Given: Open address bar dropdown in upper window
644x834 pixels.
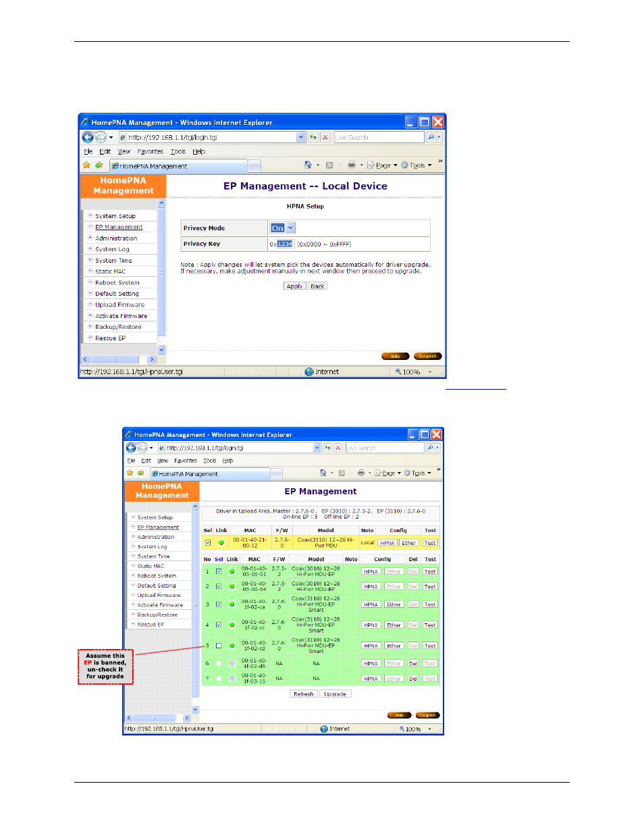Looking at the screenshot, I should click(301, 137).
